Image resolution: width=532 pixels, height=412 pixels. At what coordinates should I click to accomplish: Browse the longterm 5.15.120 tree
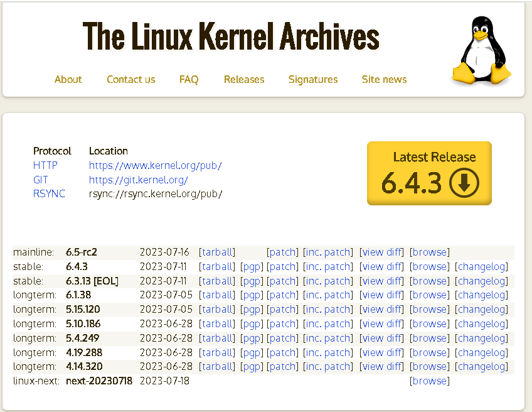point(430,310)
